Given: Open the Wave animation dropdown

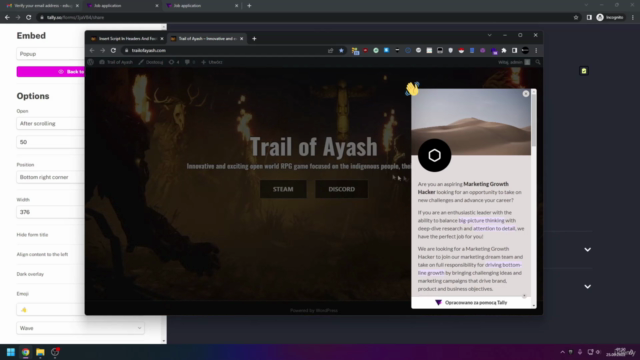Looking at the screenshot, I should pyautogui.click(x=80, y=328).
